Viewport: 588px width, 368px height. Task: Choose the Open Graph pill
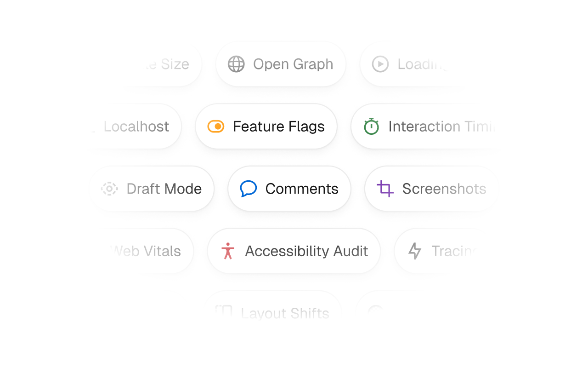(281, 64)
